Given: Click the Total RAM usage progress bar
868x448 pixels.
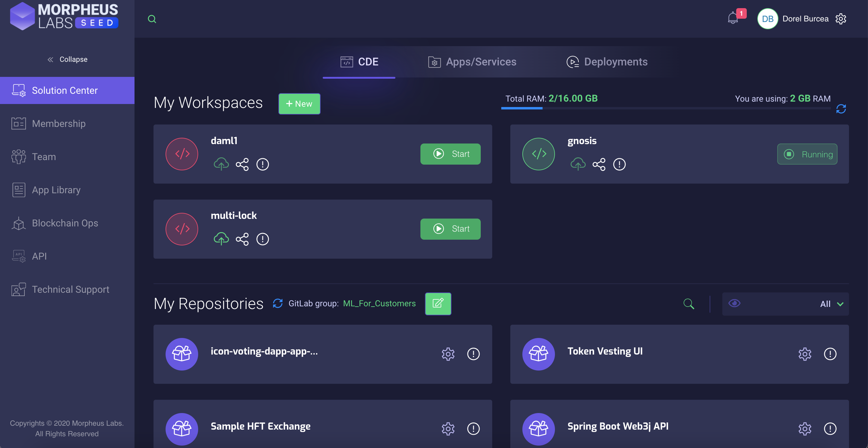Looking at the screenshot, I should tap(666, 108).
